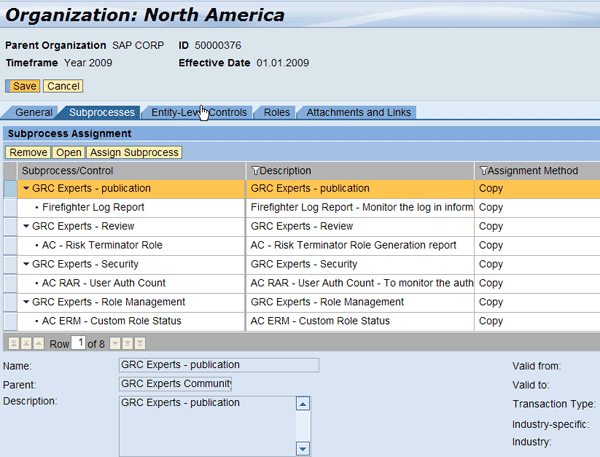Select the Subprocesses tab
Screen dimensions: 600x457
102,113
